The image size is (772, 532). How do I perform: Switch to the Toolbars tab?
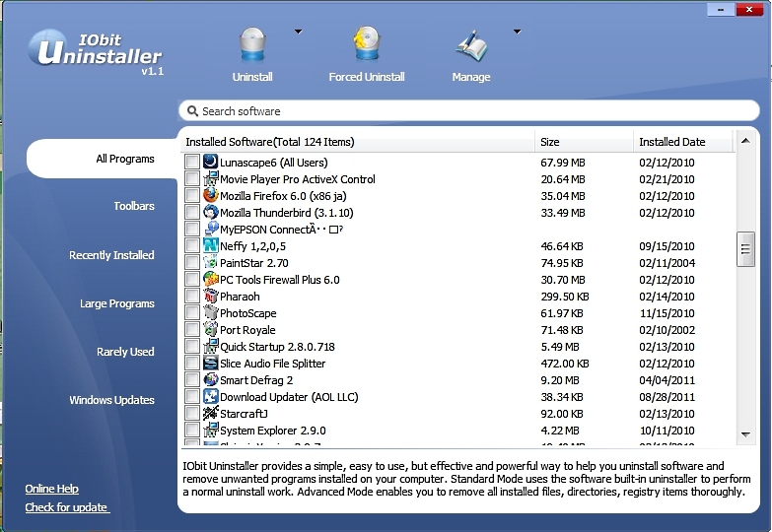[x=134, y=206]
